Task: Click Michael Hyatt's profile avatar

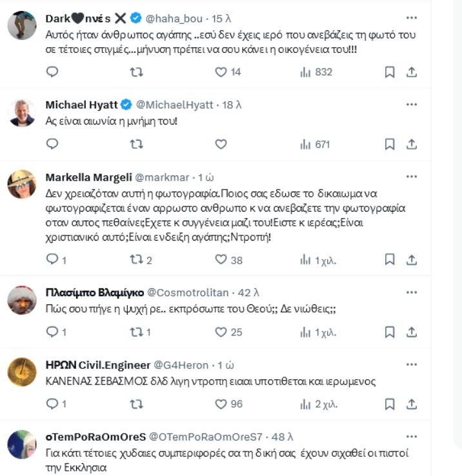Action: [x=21, y=113]
